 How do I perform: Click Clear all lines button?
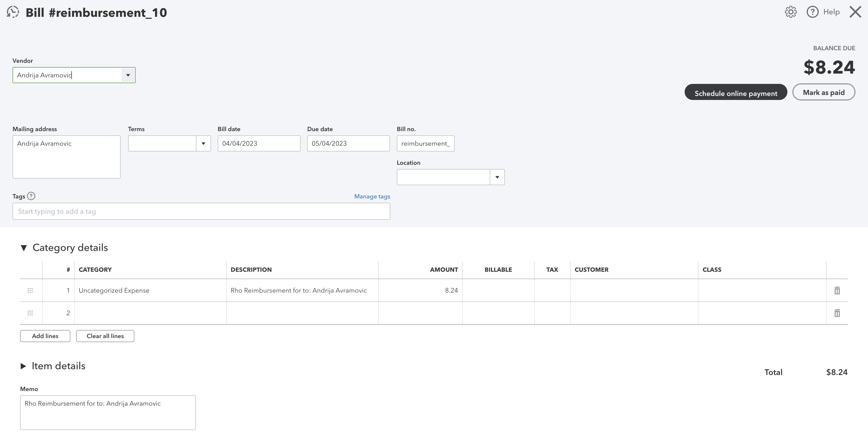105,336
